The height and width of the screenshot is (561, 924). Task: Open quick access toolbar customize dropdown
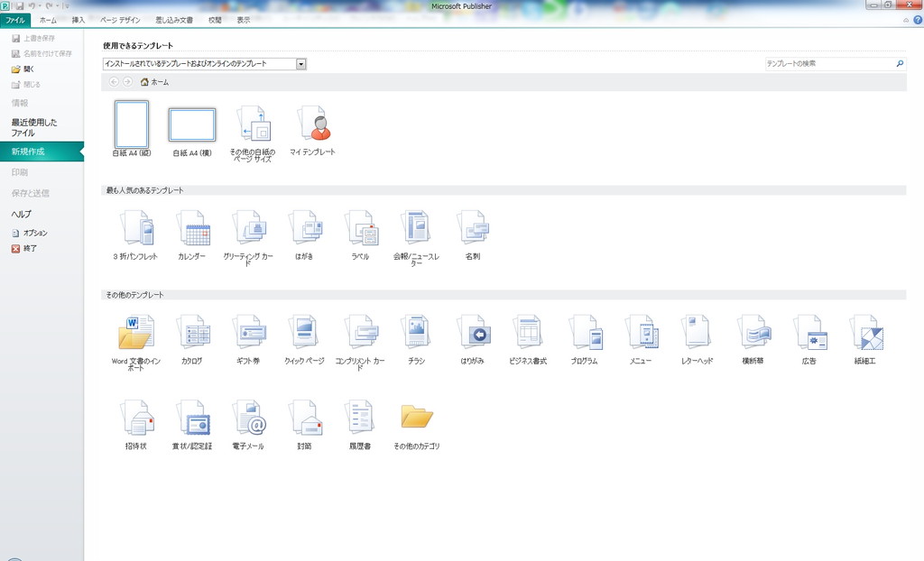tap(67, 6)
